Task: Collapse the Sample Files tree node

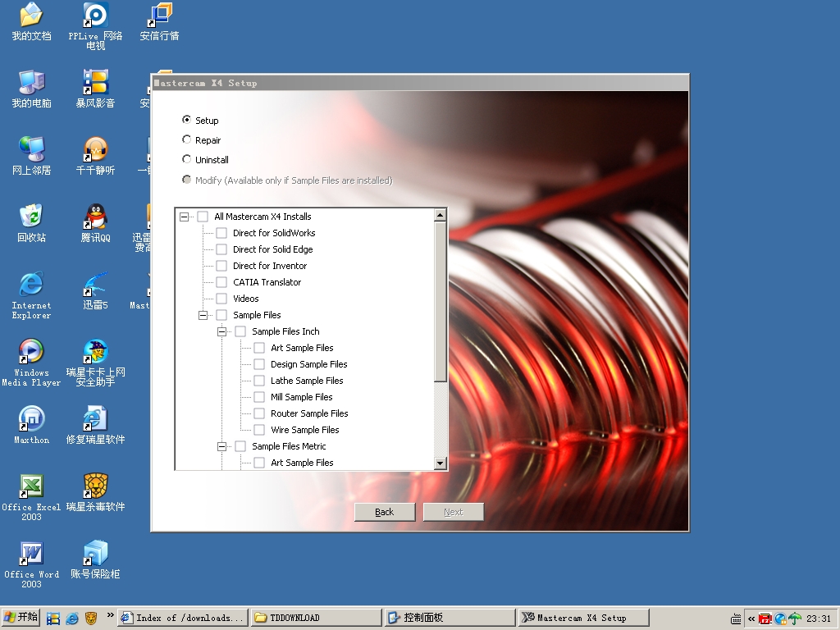Action: click(x=203, y=316)
